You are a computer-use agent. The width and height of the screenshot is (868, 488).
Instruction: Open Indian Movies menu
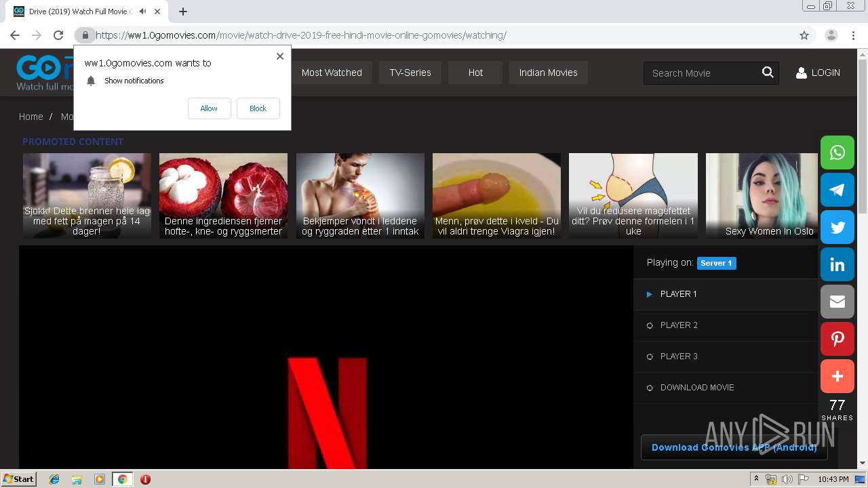[549, 73]
